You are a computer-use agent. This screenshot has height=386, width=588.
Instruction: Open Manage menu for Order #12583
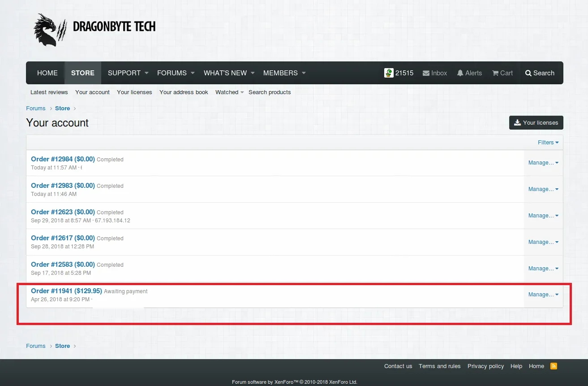(x=543, y=269)
